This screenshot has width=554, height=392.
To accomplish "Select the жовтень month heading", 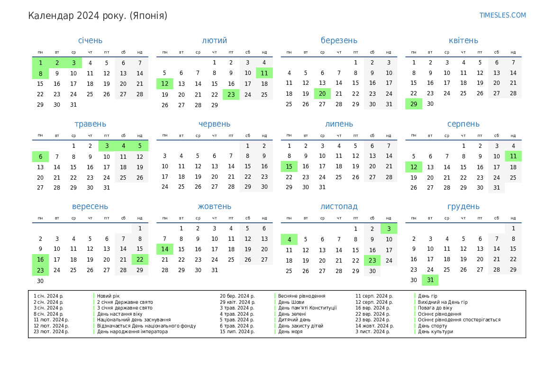I will coord(214,207).
